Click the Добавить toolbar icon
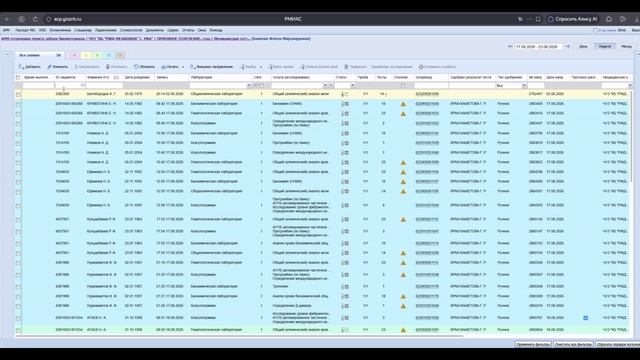This screenshot has width=640, height=360. [x=20, y=67]
